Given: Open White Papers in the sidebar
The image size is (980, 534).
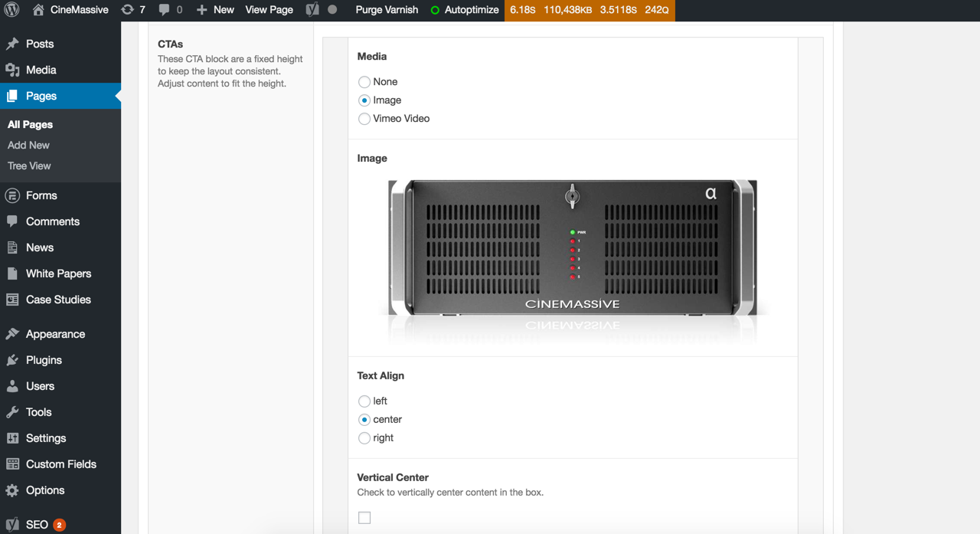Looking at the screenshot, I should click(x=58, y=274).
